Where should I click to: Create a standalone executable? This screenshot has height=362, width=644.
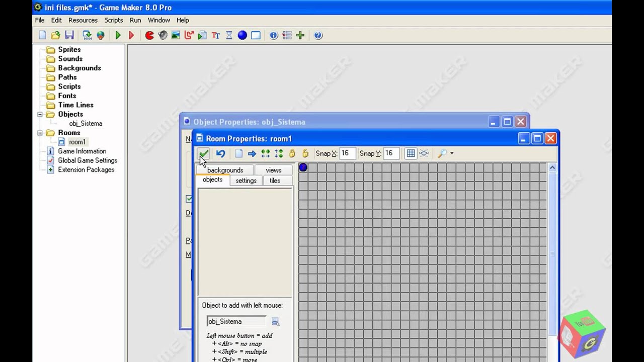87,35
